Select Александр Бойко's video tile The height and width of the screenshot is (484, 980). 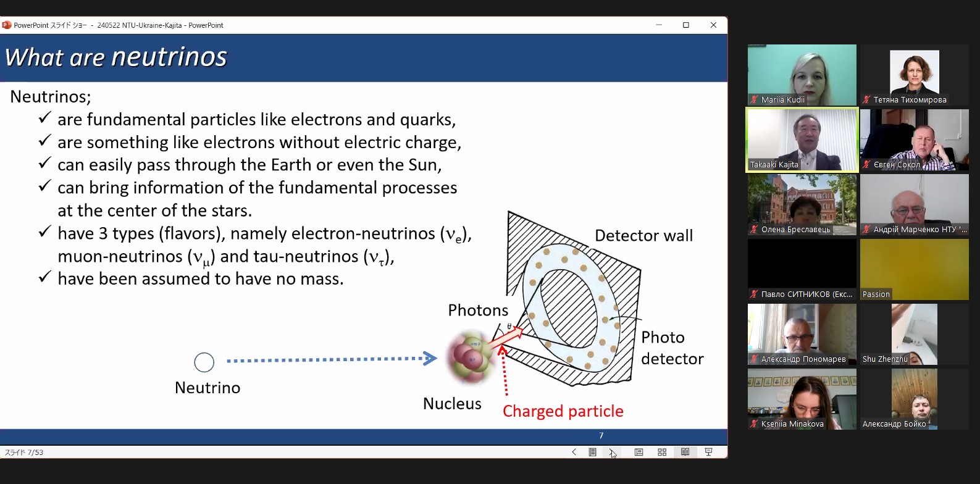click(x=915, y=399)
